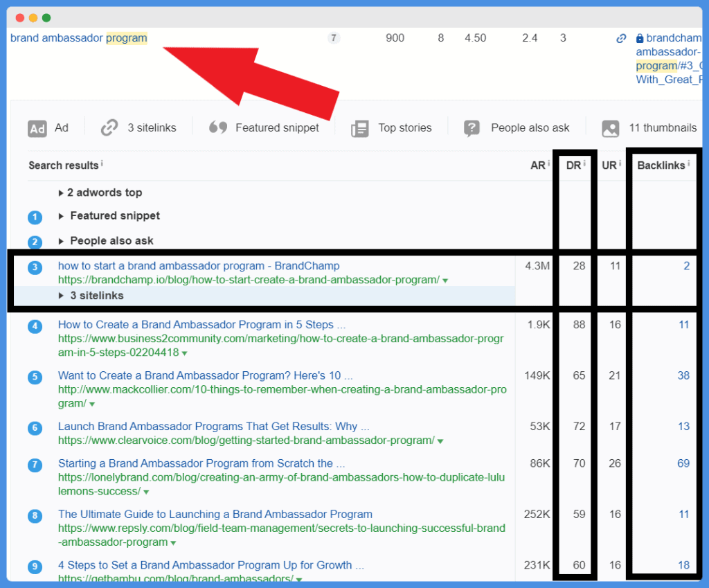Viewport: 709px width, 588px height.
Task: Click the Featured snippet quote icon
Action: [218, 127]
